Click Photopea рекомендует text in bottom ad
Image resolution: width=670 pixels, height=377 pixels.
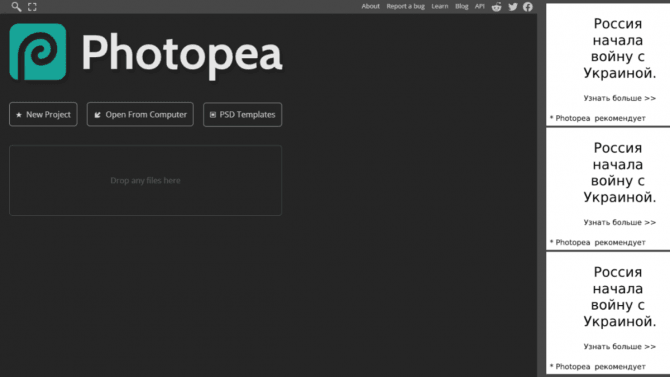pos(598,367)
